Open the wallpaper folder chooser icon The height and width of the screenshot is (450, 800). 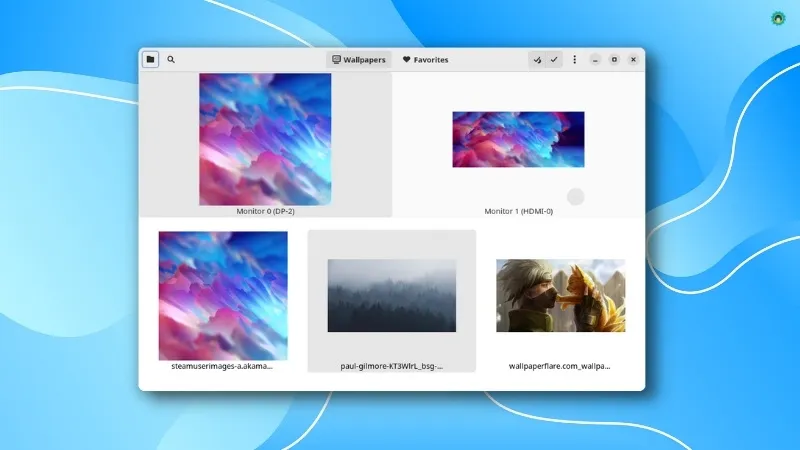coord(150,60)
